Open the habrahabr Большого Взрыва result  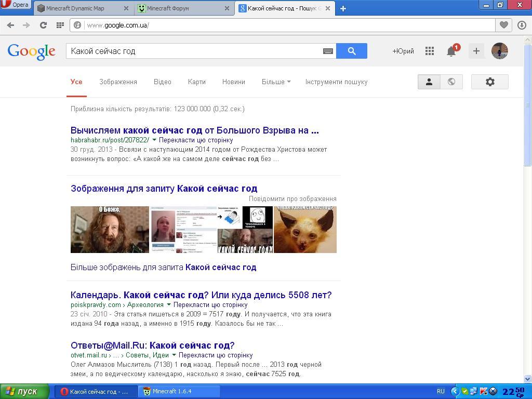pos(195,130)
